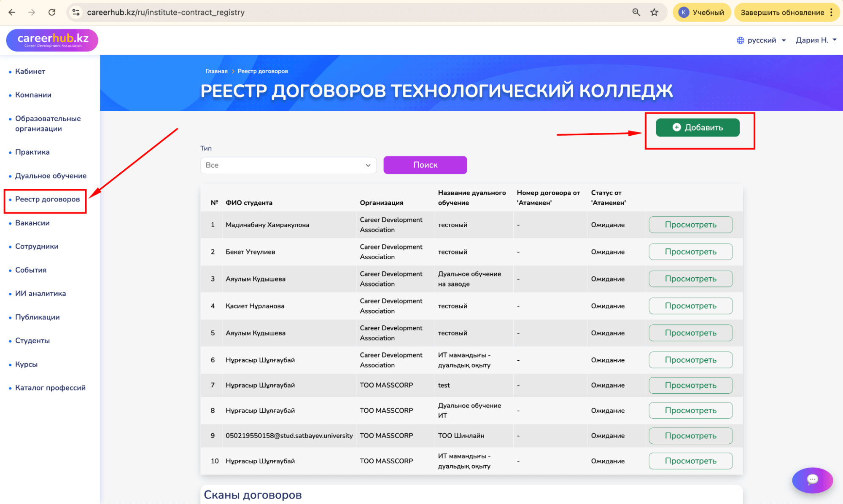
Task: Bookmark page with the star icon
Action: point(654,12)
